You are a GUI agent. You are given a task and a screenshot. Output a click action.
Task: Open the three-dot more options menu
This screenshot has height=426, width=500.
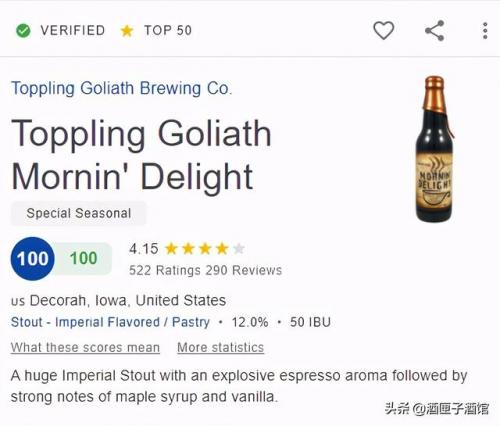pos(485,31)
